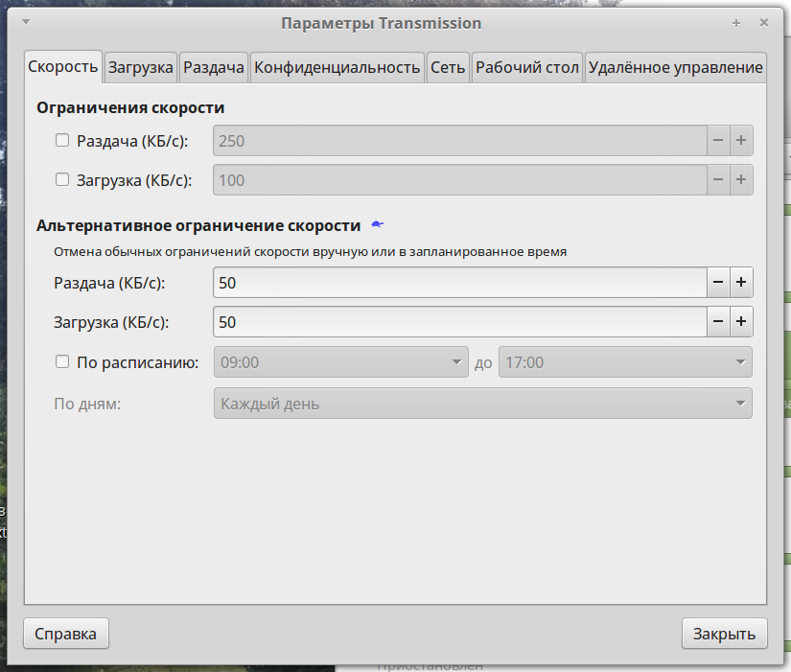Click the turtle icon beside alternative speed limits
The width and height of the screenshot is (791, 672).
[x=378, y=225]
